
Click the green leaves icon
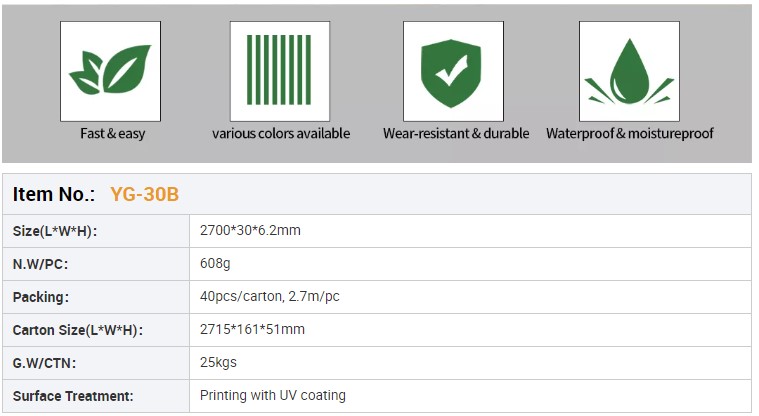[110, 71]
